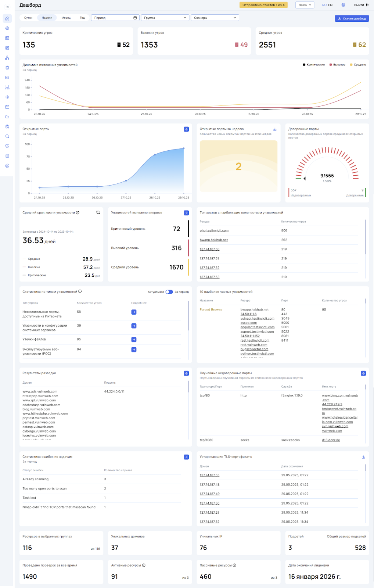Screen dimensions: 374x588
Task: Toggle the Актуальные / За период switch
Action: coord(169,292)
